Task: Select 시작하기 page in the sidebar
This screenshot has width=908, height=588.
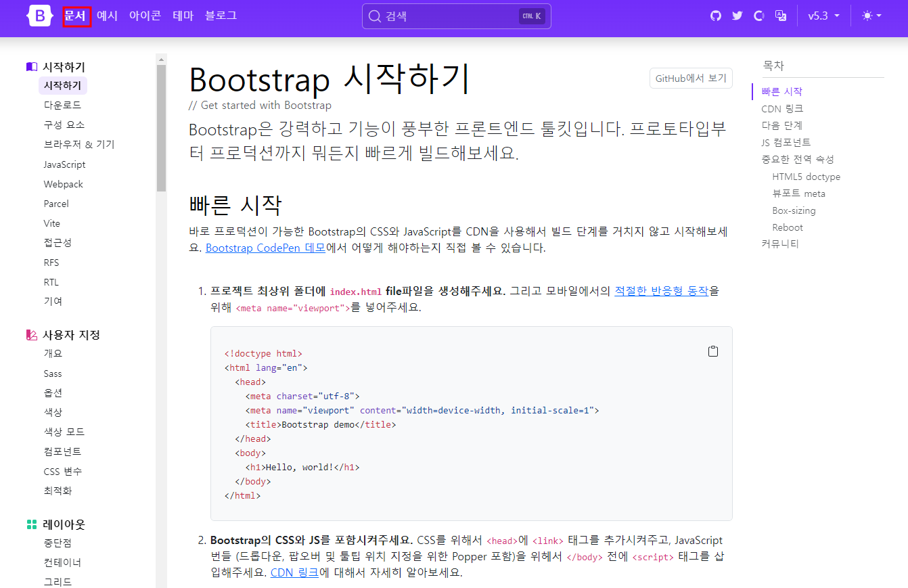Action: click(62, 86)
